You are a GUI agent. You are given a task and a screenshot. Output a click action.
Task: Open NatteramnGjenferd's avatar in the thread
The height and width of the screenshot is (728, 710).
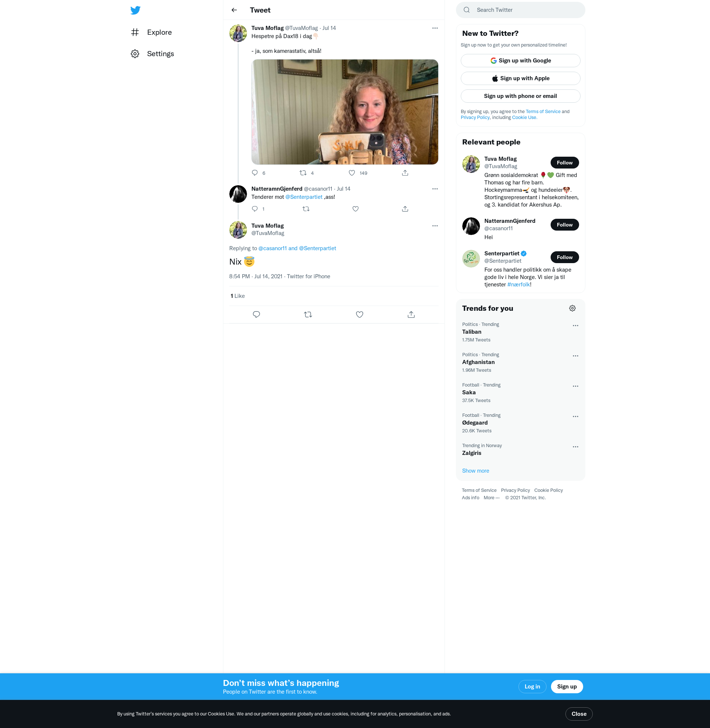pos(238,194)
